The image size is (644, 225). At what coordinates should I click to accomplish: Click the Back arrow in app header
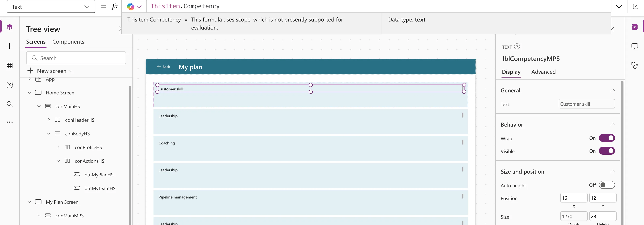point(159,67)
